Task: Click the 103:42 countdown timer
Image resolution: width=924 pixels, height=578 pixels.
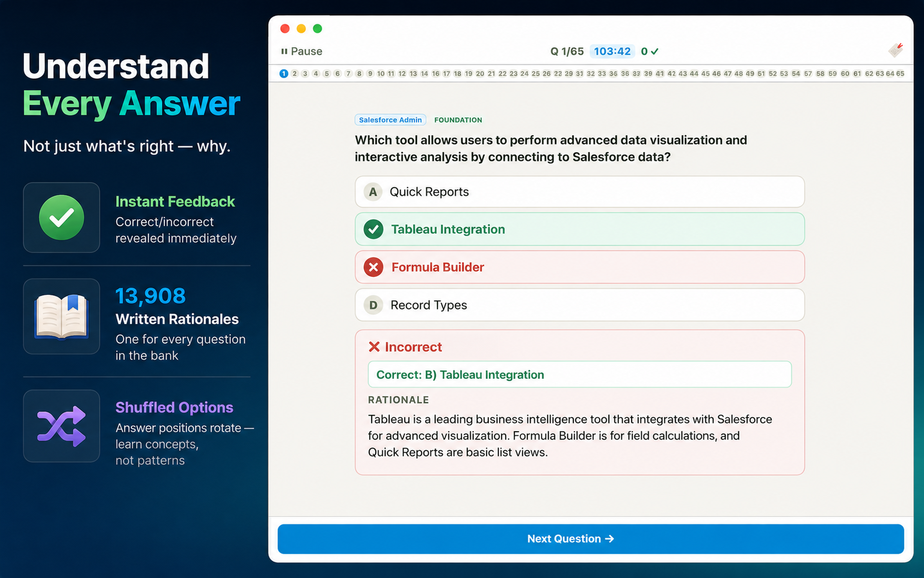Action: 612,51
